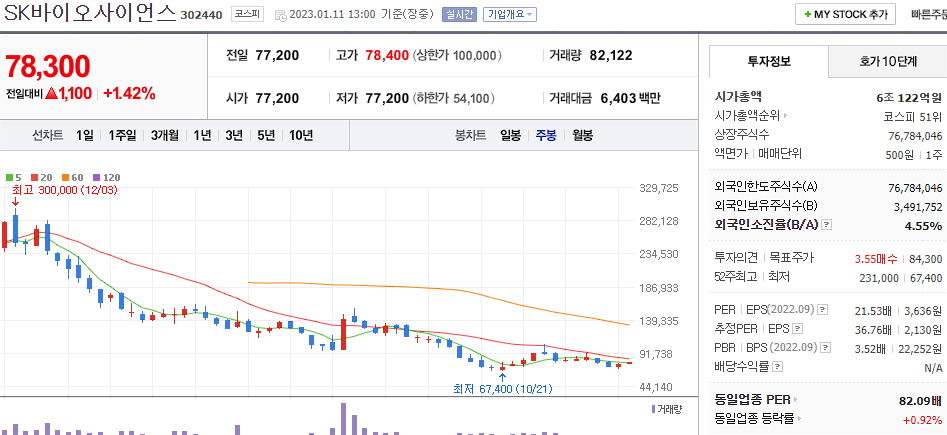
Task: Select the 3년 line chart period
Action: [234, 135]
